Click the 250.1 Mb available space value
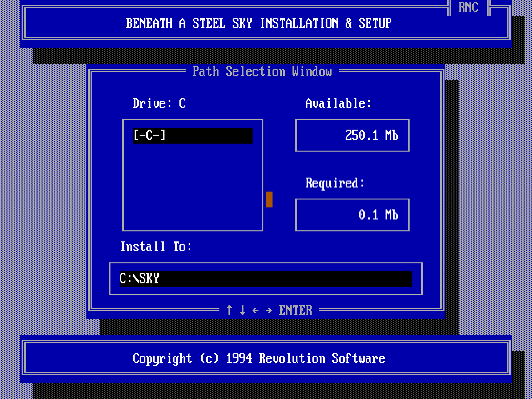Screen dimensions: 532x399 point(371,135)
